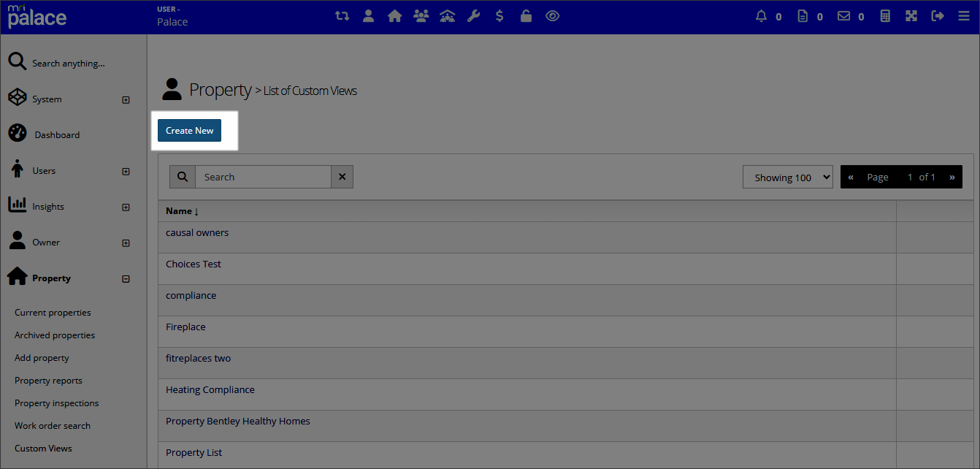Click the eye icon in top bar

pyautogui.click(x=553, y=15)
